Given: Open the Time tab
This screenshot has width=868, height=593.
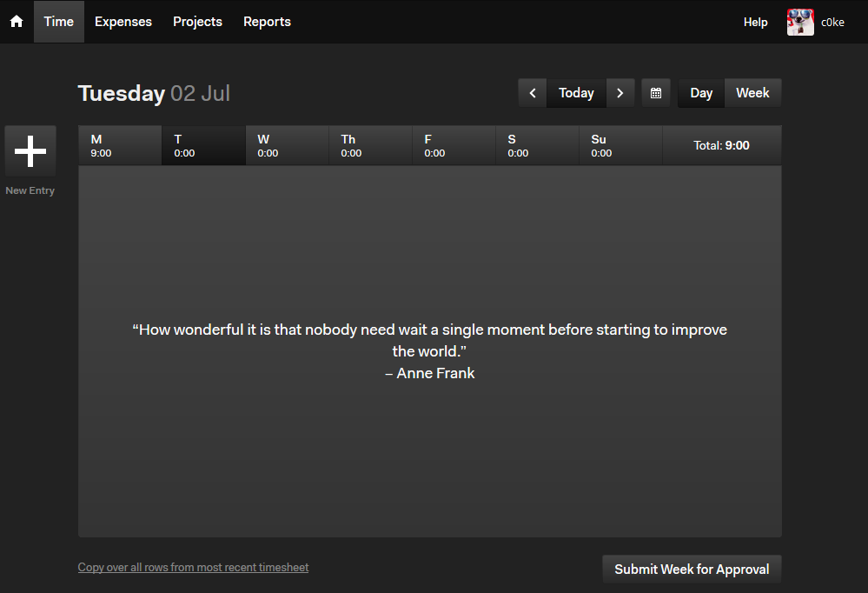Looking at the screenshot, I should click(x=59, y=22).
